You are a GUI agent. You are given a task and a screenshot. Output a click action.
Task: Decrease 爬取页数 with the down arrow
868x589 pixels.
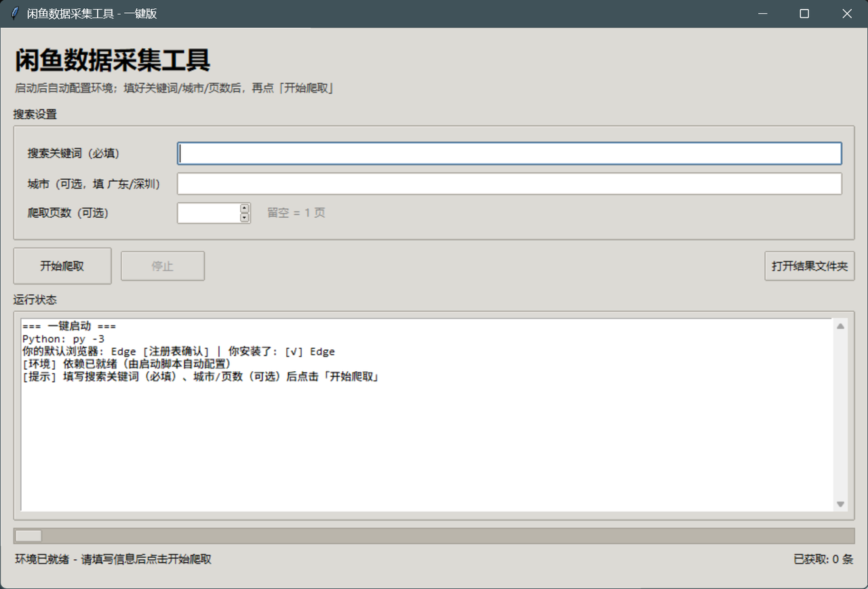click(x=245, y=218)
